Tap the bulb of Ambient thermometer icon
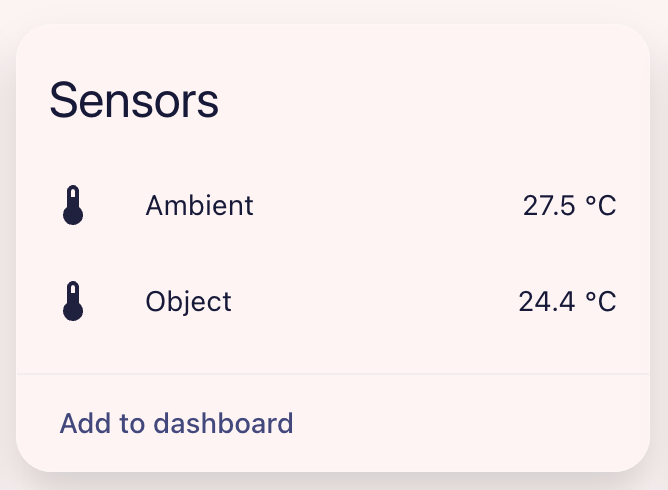This screenshot has width=668, height=490. pos(72,215)
